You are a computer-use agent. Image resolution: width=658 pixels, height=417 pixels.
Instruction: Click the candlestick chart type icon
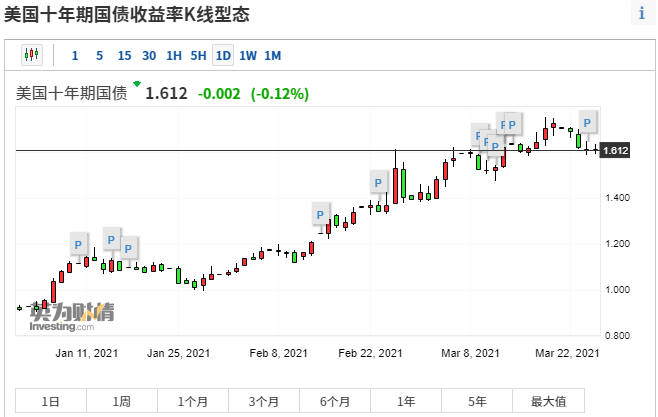point(31,55)
